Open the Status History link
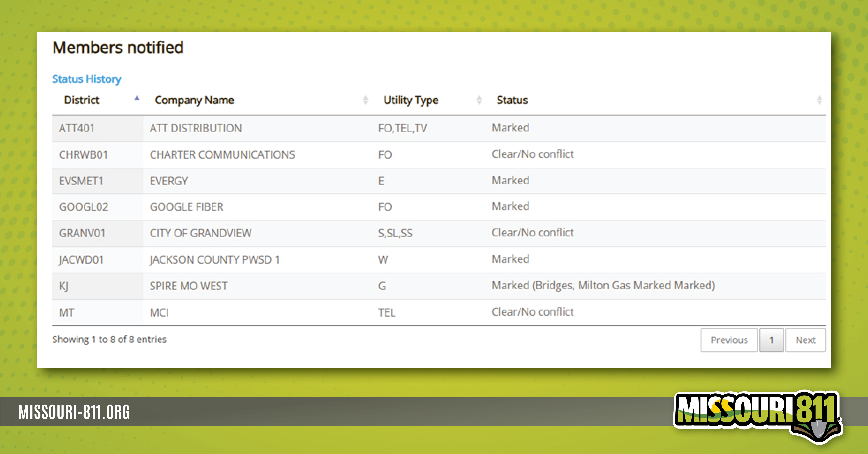868x454 pixels. [87, 79]
